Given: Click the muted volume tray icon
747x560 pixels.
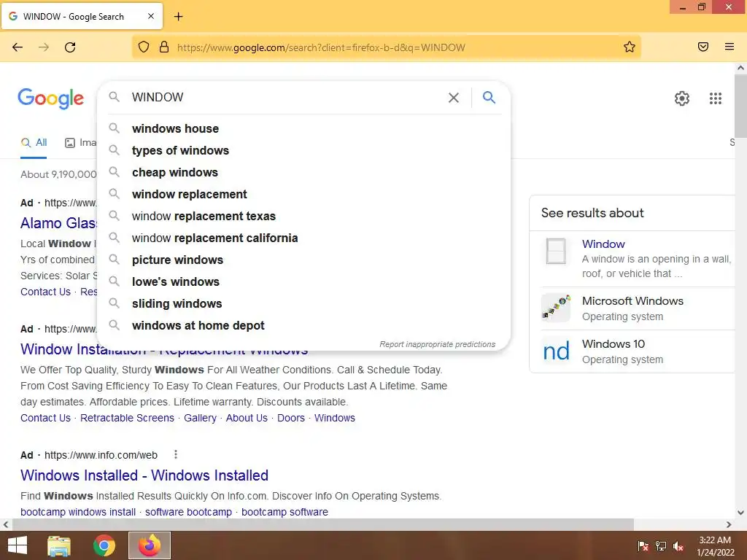Looking at the screenshot, I should click(678, 546).
